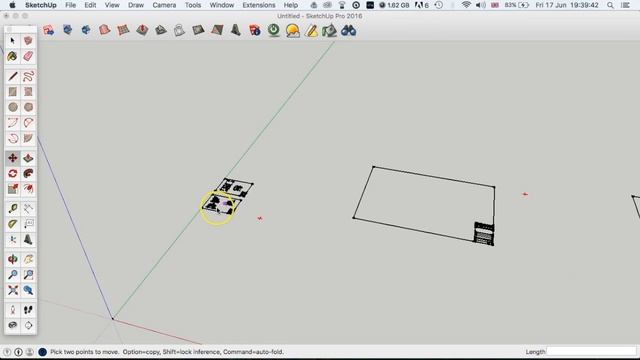640x360 pixels.
Task: Click the Wi-Fi status icon
Action: coord(466,5)
